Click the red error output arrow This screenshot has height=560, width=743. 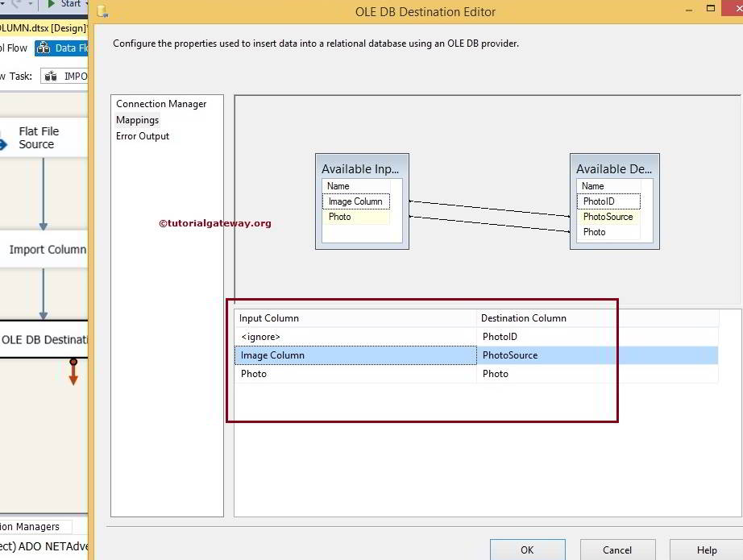[x=73, y=372]
